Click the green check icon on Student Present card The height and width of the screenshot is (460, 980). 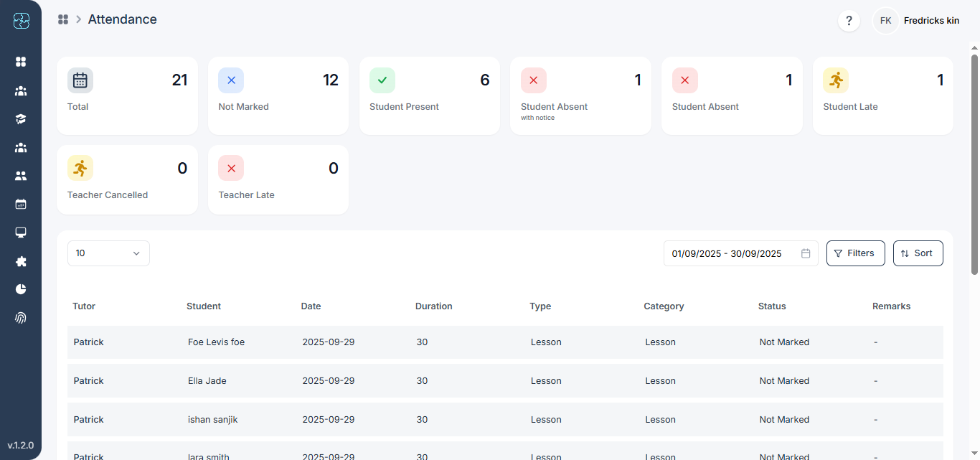point(382,80)
